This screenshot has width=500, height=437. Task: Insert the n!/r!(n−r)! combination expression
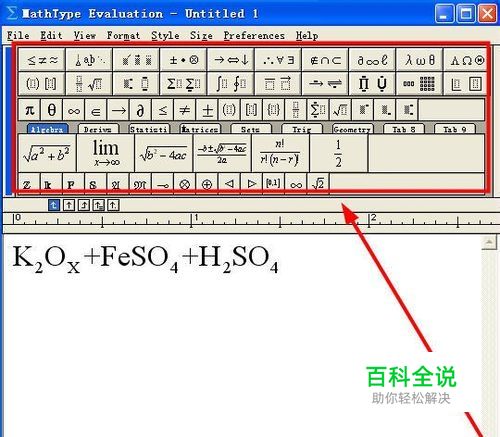point(280,153)
